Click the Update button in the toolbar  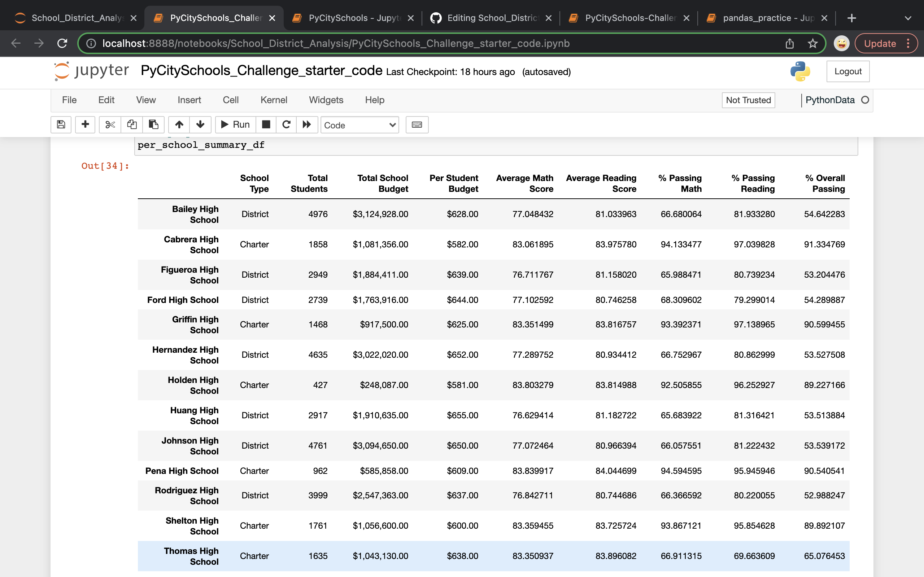click(x=880, y=43)
